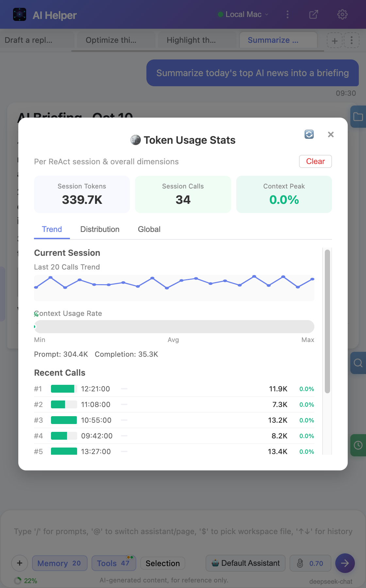Switch to the 'Draft a repl...' tab
366x588 pixels.
coord(37,40)
